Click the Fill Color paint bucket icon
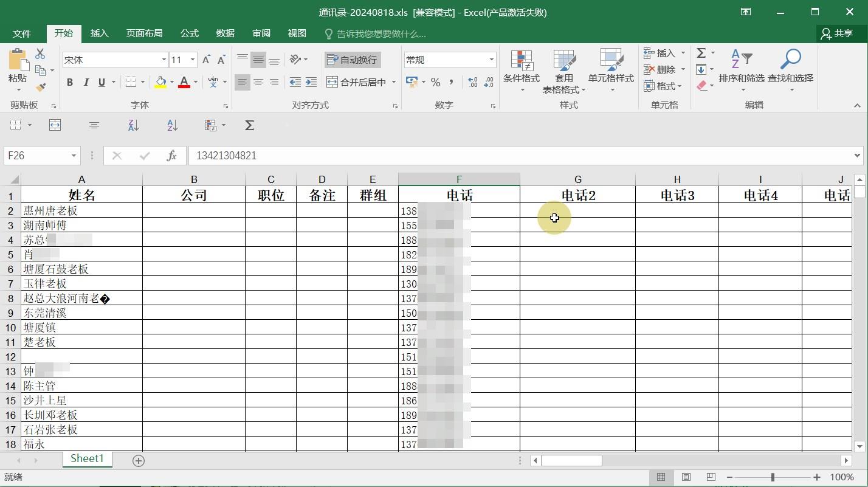Viewport: 868px width, 487px height. tap(160, 82)
